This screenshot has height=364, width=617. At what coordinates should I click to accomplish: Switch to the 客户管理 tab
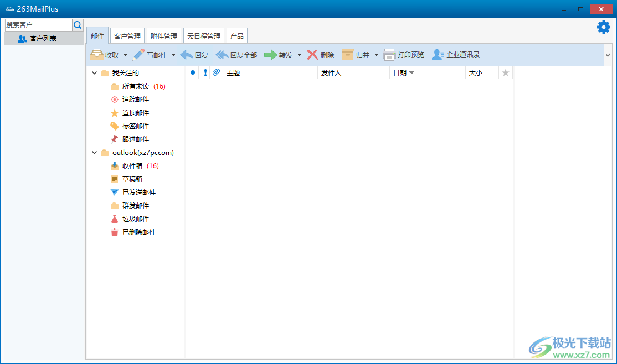[x=127, y=35]
